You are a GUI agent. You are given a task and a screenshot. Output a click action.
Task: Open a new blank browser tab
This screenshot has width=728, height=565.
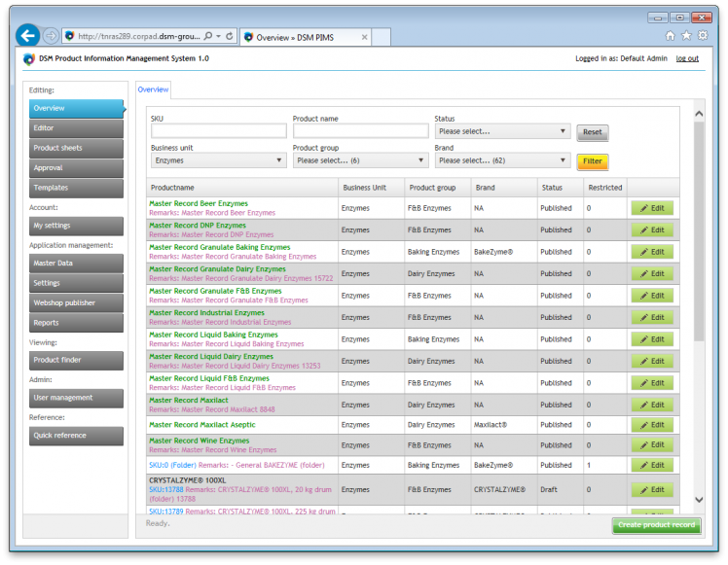[382, 37]
